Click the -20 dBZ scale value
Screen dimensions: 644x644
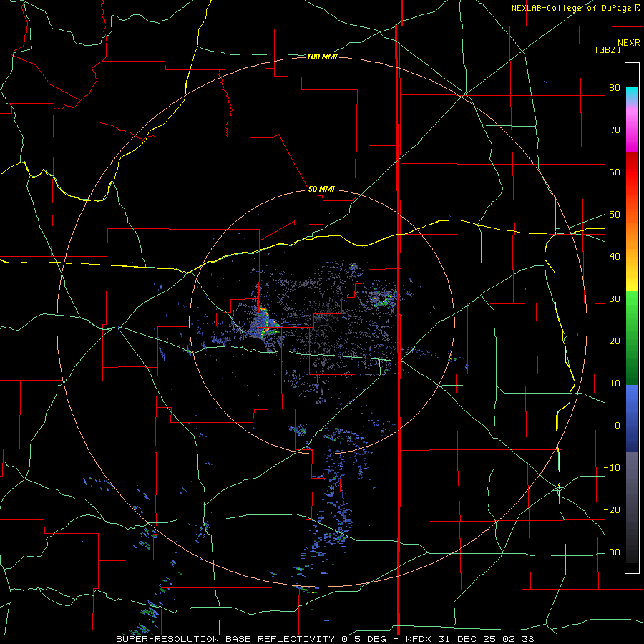point(612,510)
